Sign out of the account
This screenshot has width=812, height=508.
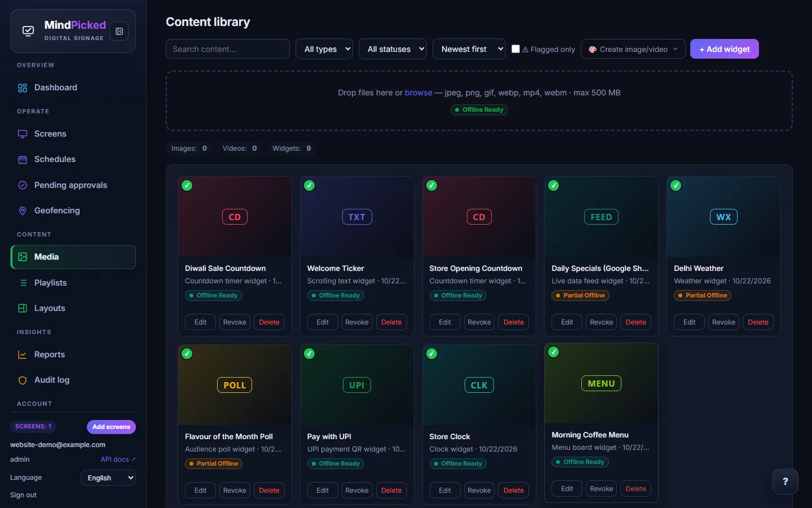23,495
